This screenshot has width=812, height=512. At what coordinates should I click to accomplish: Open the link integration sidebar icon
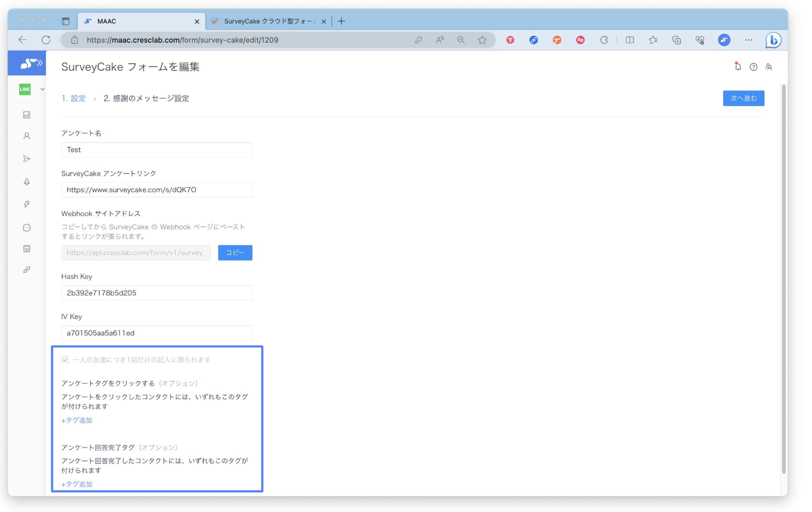tap(27, 270)
